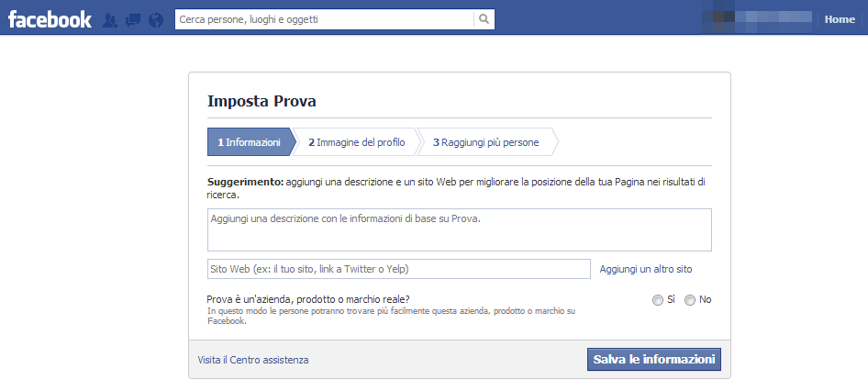
Task: Click the Imposta Prova heading
Action: pos(262,101)
